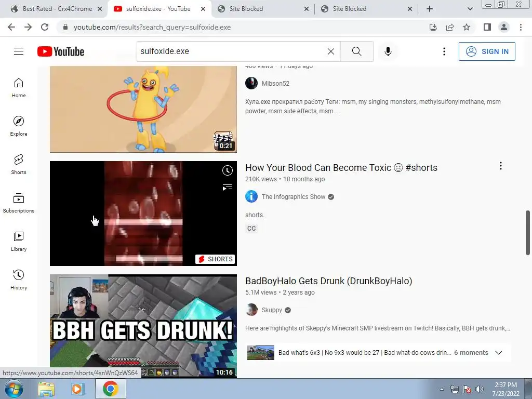Click the magnifier search button

click(x=356, y=51)
